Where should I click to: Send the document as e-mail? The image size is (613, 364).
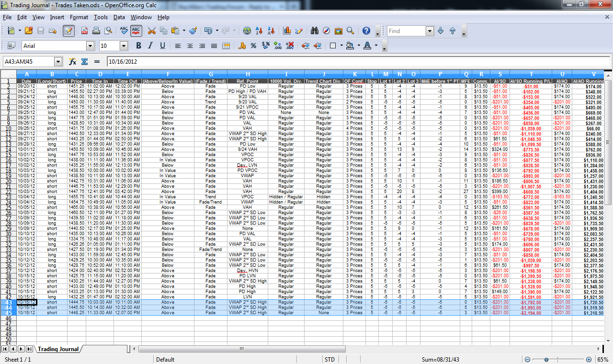53,31
